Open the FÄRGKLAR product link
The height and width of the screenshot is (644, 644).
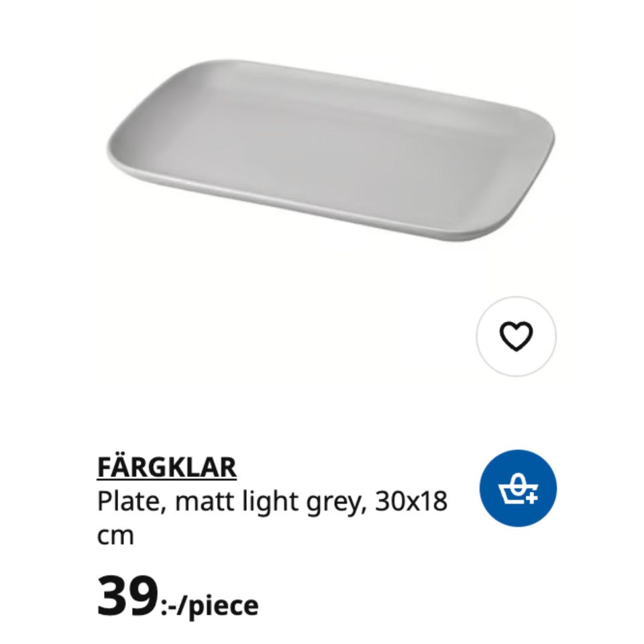coord(167,468)
